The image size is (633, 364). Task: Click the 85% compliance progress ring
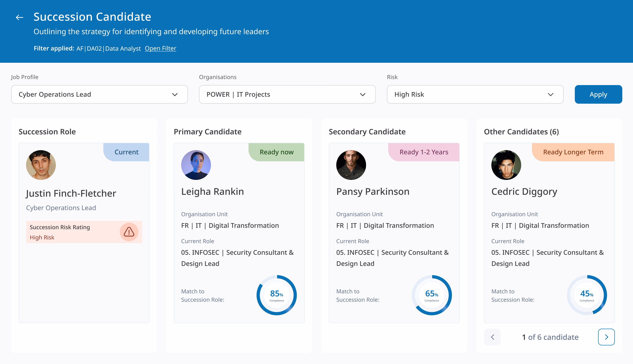point(276,295)
